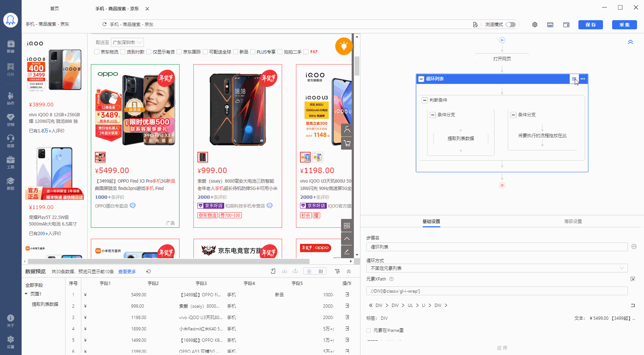The height and width of the screenshot is (355, 644).
Task: Click the 采集 run button
Action: tap(625, 25)
